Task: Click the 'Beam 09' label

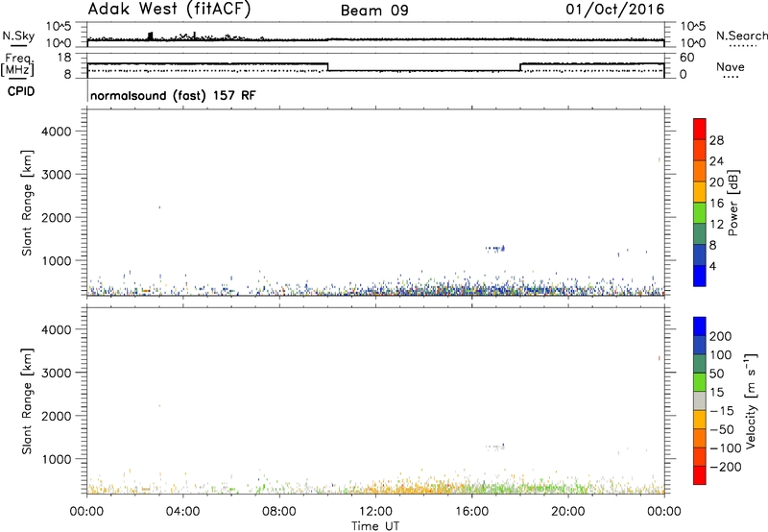Action: 374,11
